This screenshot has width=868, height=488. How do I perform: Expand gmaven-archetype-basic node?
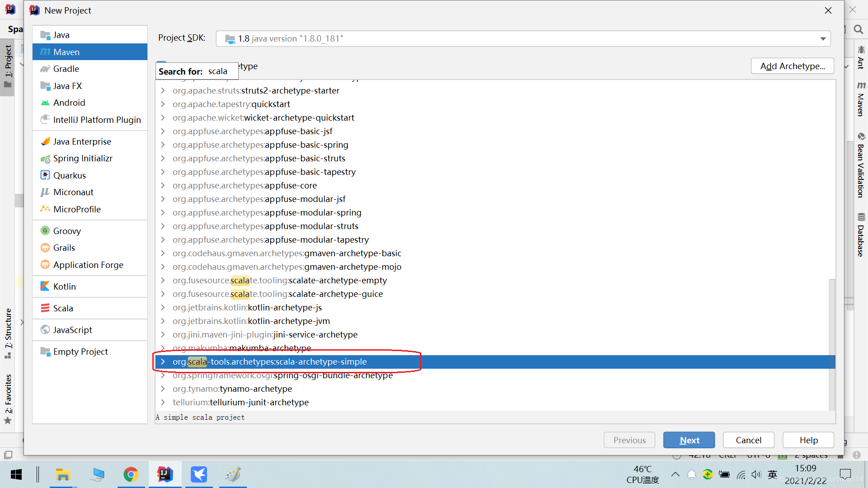pos(163,253)
